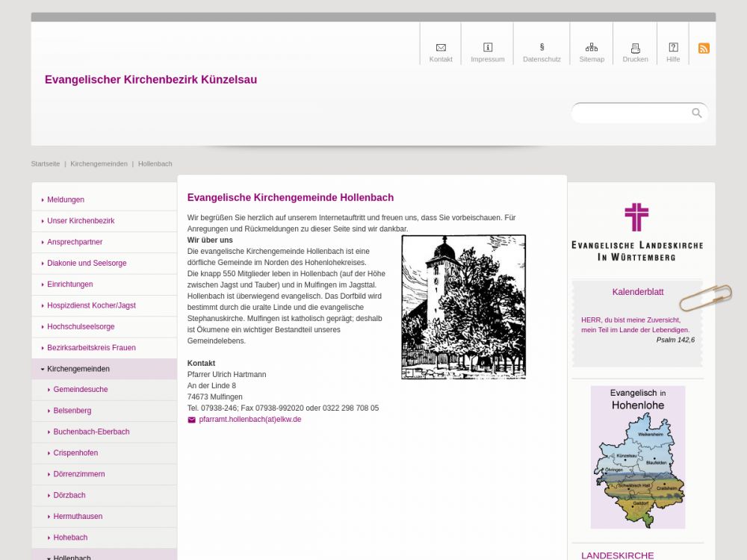Go to Startseite breadcrumb link
This screenshot has width=747, height=560.
click(46, 164)
